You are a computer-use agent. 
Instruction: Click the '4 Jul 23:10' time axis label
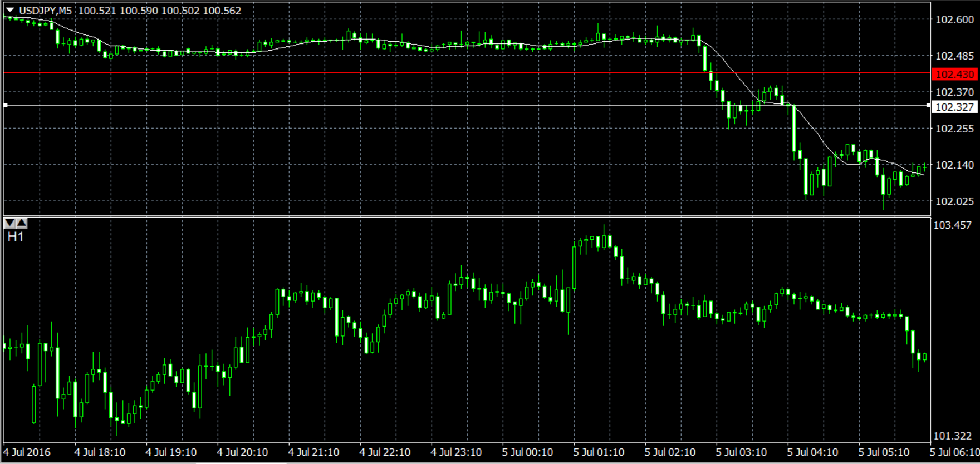[456, 452]
